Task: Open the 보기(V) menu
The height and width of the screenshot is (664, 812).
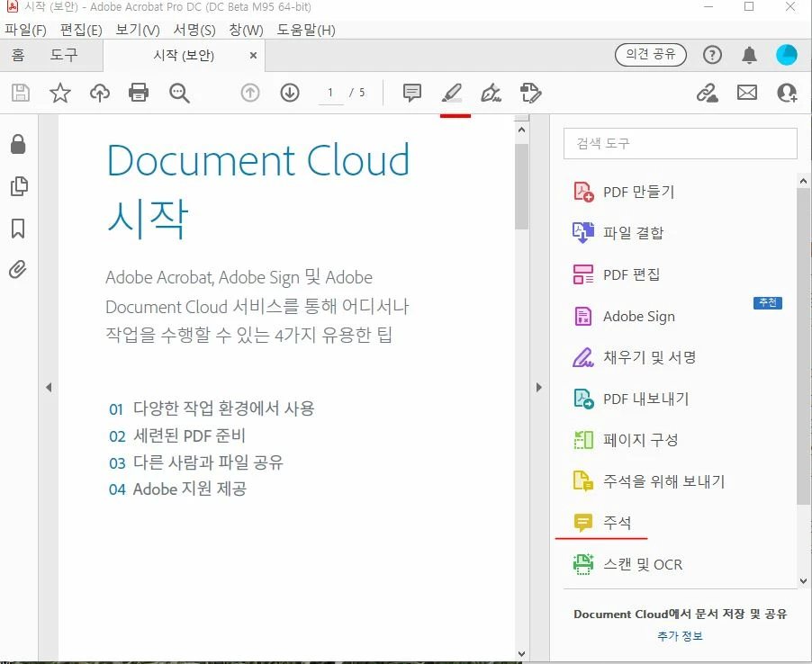Action: tap(137, 30)
